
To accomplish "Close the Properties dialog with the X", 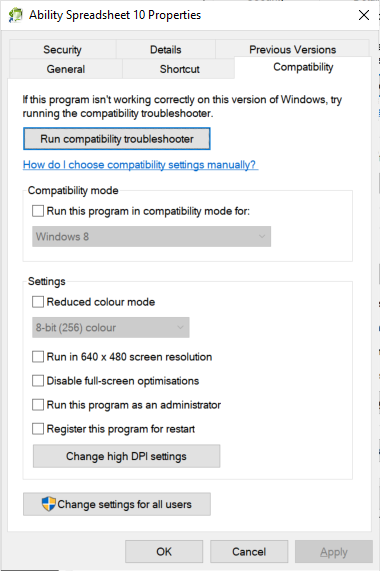I will pos(364,15).
